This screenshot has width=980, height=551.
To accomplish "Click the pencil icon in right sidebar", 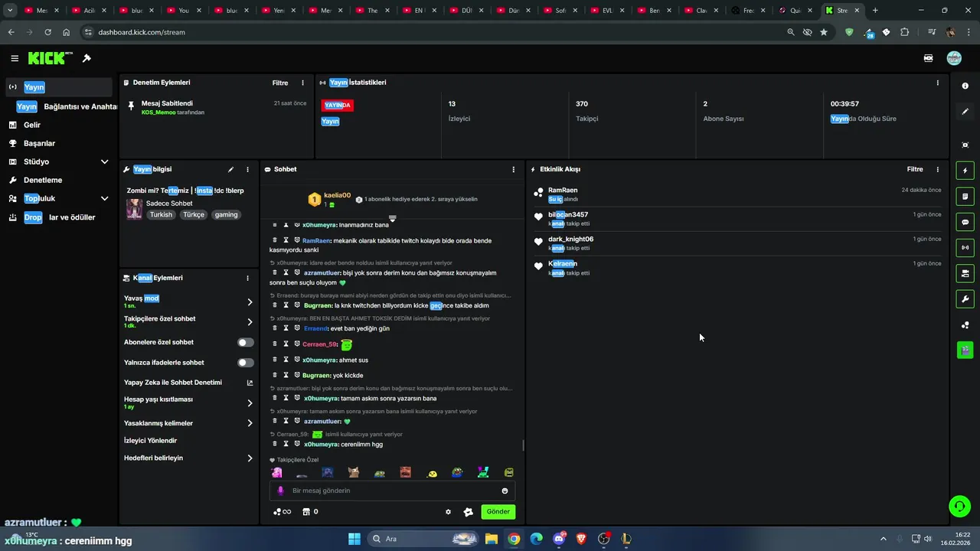I will (x=965, y=112).
